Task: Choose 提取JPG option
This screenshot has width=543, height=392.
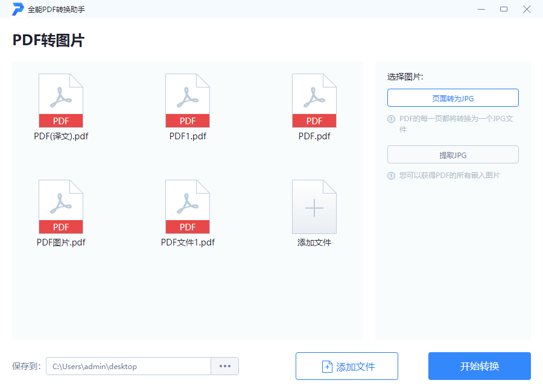Action: click(453, 154)
